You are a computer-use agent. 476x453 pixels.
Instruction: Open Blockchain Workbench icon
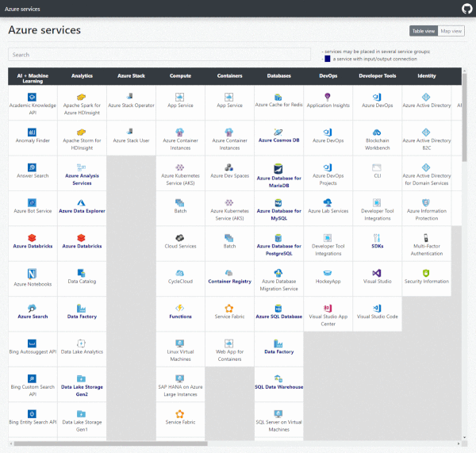pos(376,132)
